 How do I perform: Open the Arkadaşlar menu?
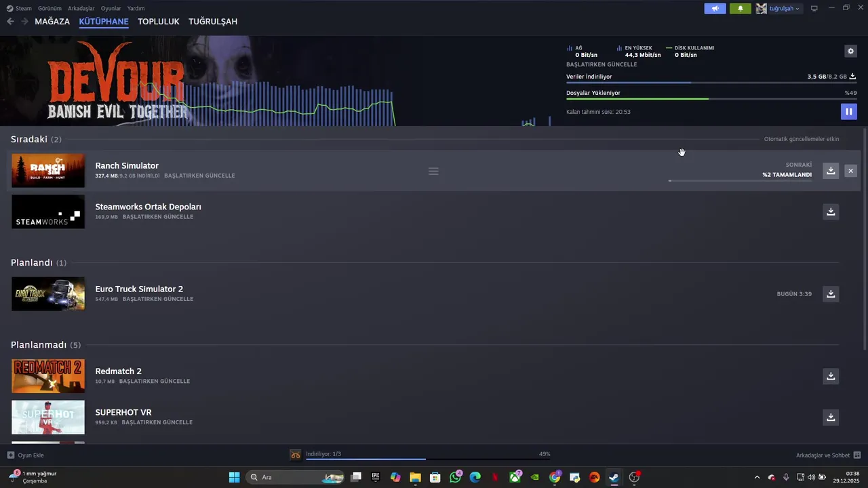81,8
